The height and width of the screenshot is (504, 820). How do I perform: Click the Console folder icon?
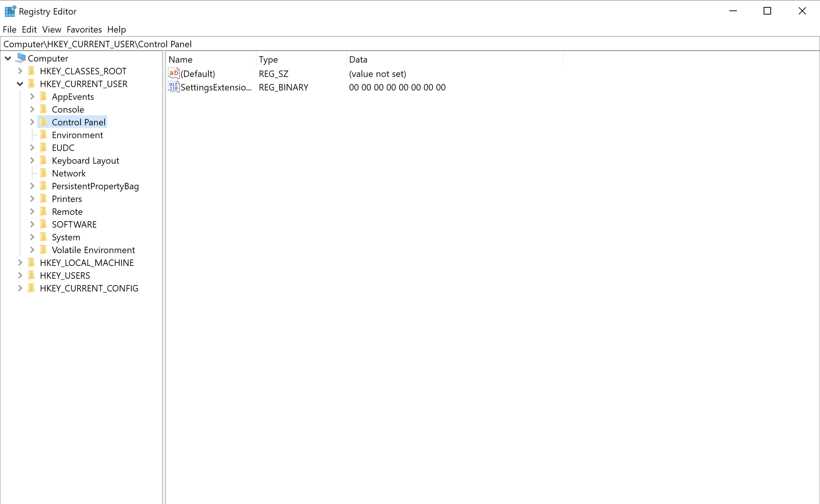pyautogui.click(x=44, y=109)
